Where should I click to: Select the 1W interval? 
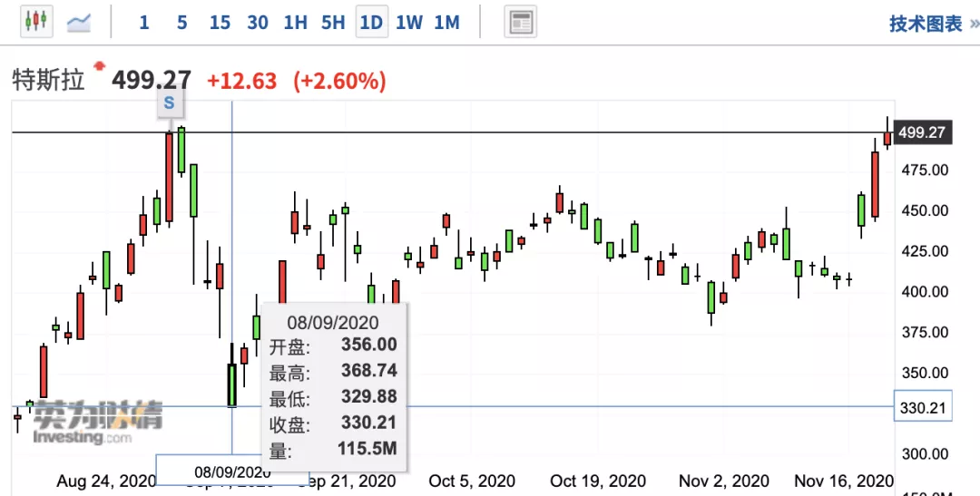tap(409, 23)
